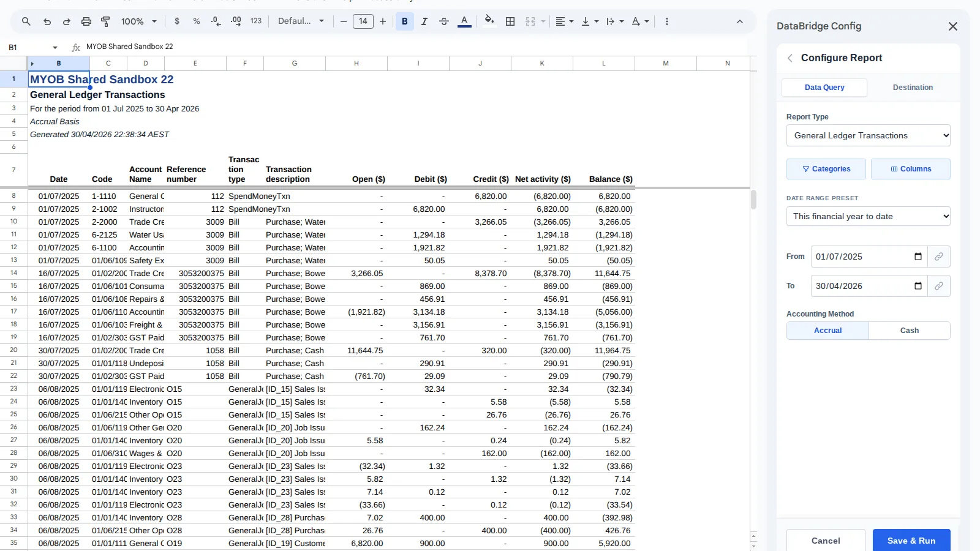980x551 pixels.
Task: Click the redo arrow icon
Action: point(66,21)
